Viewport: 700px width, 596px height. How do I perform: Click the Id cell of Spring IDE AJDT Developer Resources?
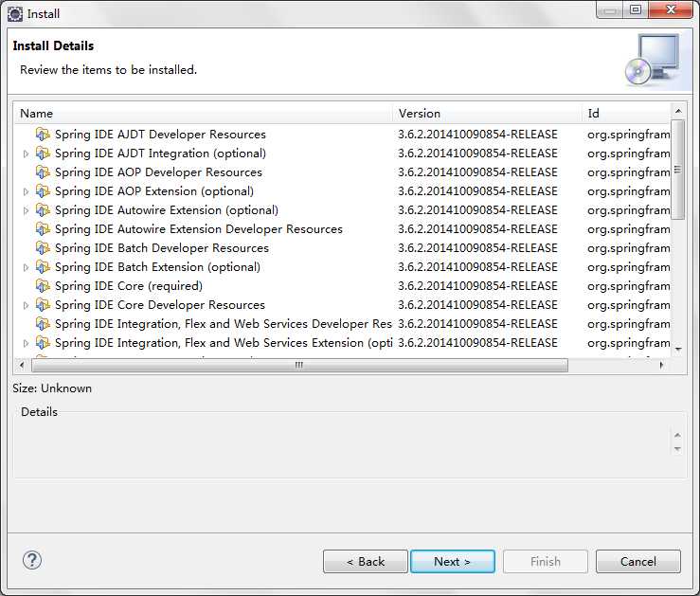629,135
